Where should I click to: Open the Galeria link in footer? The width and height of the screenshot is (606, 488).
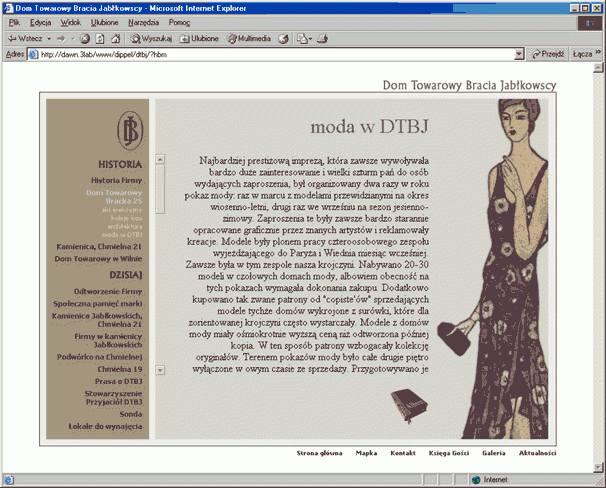click(x=493, y=453)
